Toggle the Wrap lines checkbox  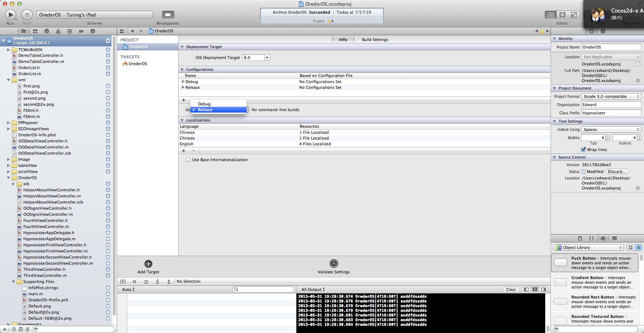pos(584,150)
